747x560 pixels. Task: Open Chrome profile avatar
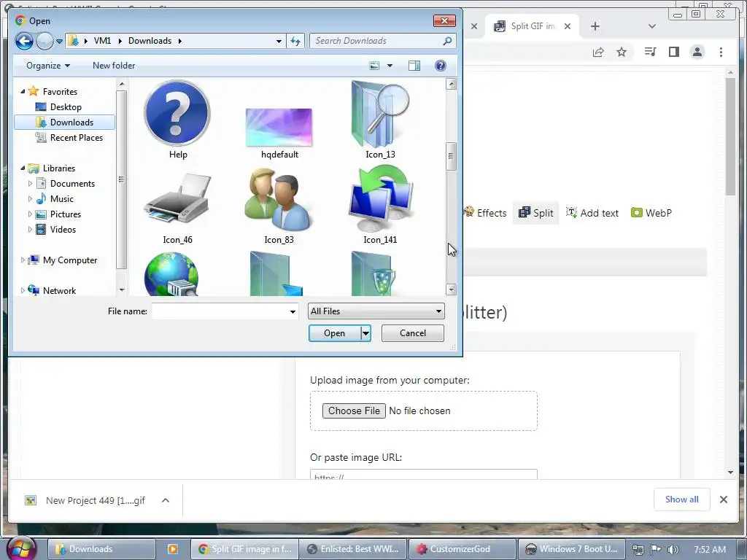coord(697,52)
